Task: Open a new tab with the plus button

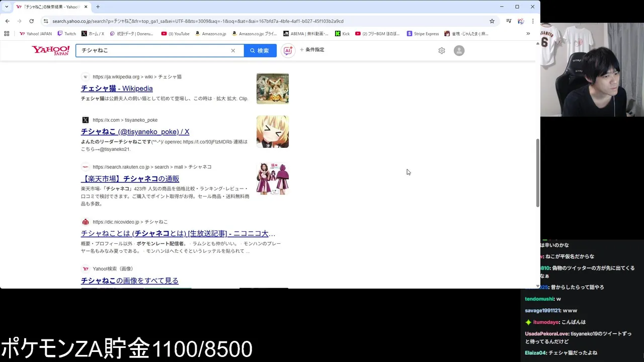Action: click(x=98, y=7)
